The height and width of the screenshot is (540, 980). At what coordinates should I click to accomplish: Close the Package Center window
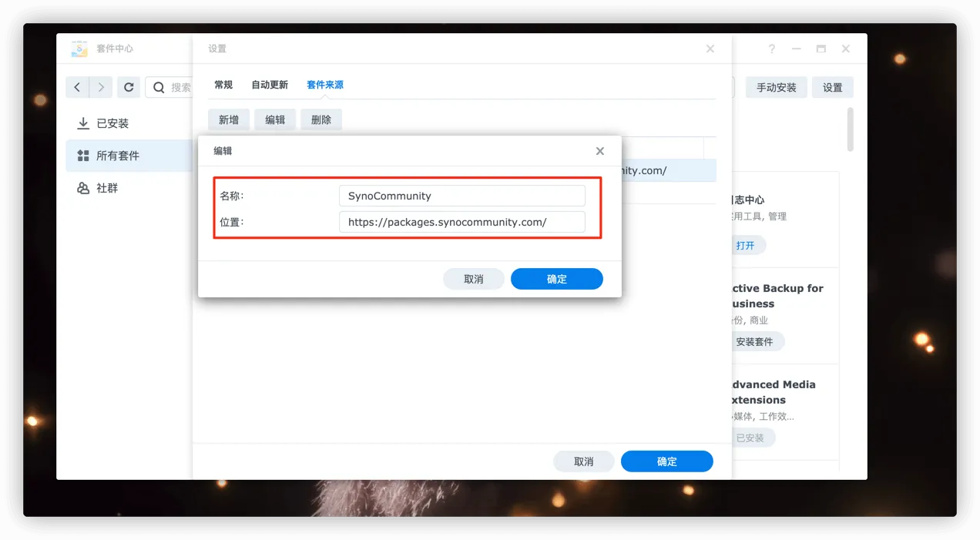[845, 49]
